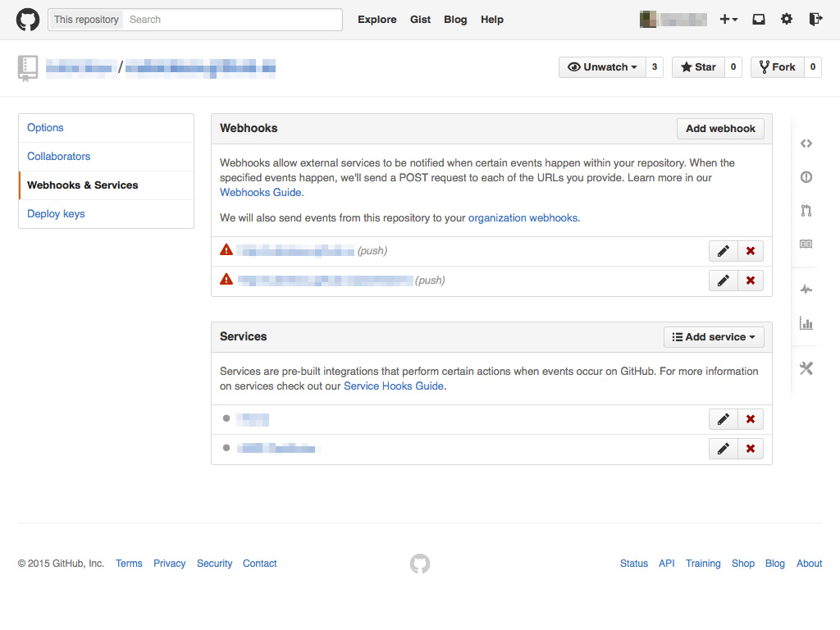Open the Wiki via the book icon
The width and height of the screenshot is (840, 630).
[806, 244]
